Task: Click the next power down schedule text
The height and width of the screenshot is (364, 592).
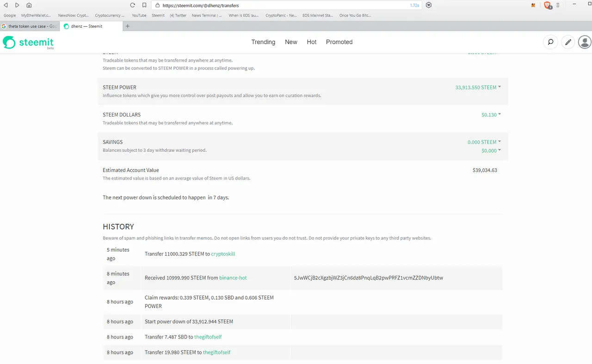Action: 166,197
